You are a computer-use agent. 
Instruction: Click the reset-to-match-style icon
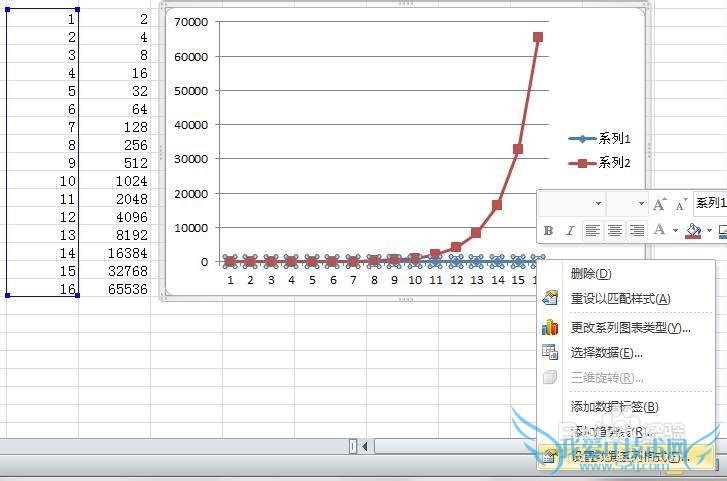click(550, 298)
